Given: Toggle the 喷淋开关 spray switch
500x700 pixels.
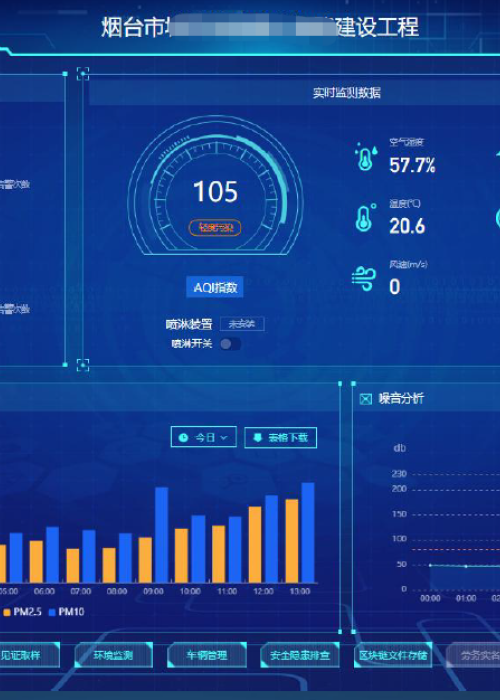Looking at the screenshot, I should click(x=230, y=344).
